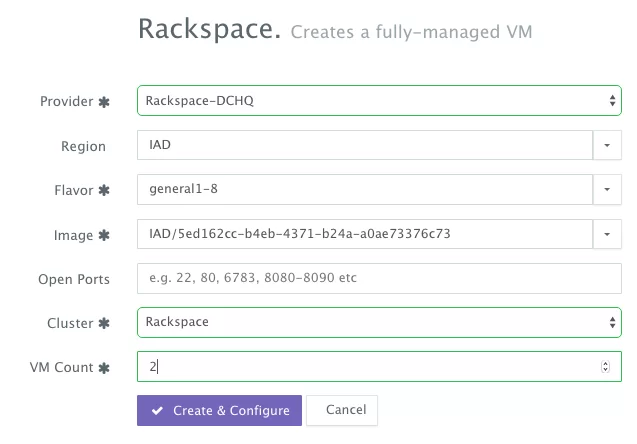Click the Region text field showing IAD

(x=365, y=145)
